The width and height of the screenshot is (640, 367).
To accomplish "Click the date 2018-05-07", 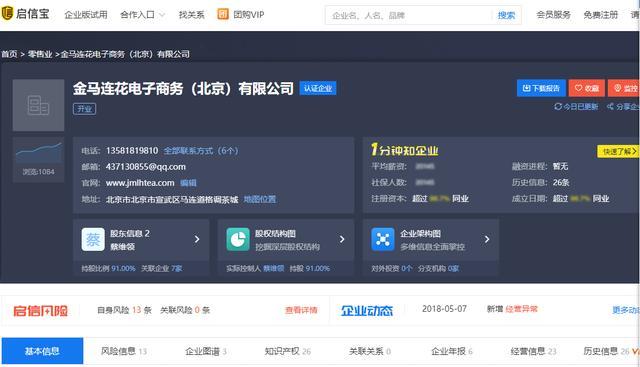I will pos(444,309).
